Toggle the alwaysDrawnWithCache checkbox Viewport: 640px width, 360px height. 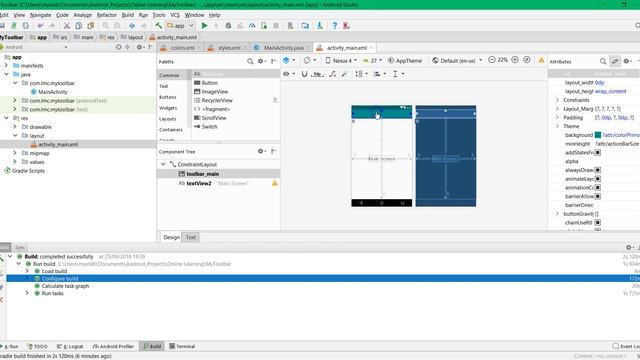(598, 170)
